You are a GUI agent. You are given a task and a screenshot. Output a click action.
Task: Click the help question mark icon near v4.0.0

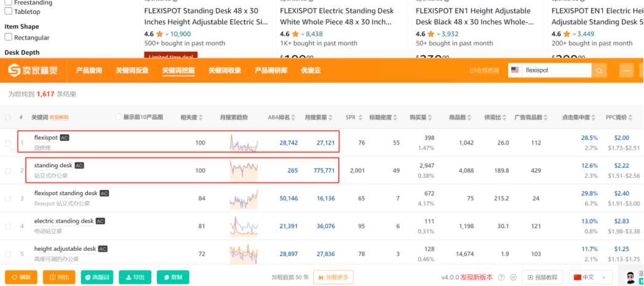tap(501, 277)
